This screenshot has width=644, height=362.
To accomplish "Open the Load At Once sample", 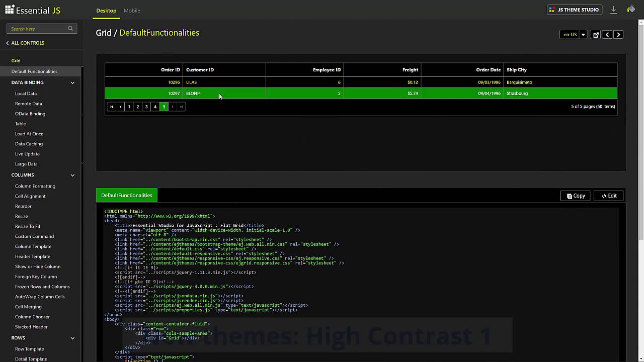I will click(29, 134).
